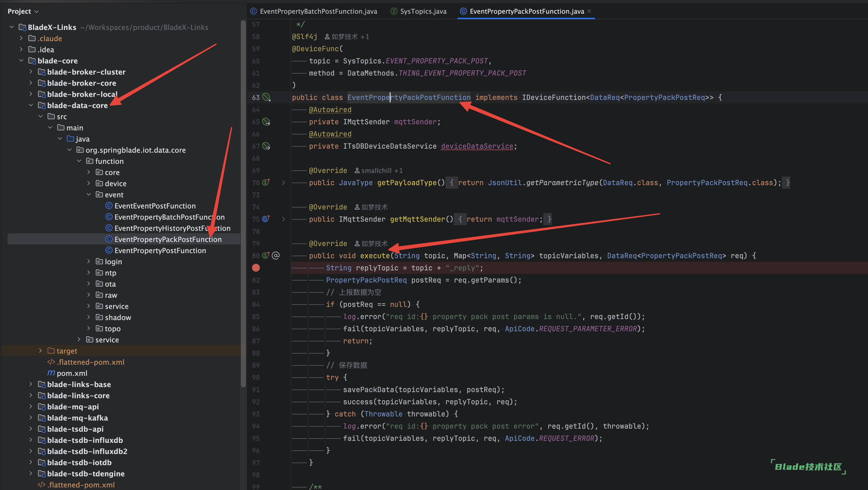Click the C class icon beside EventEventPostFunction

pyautogui.click(x=109, y=206)
